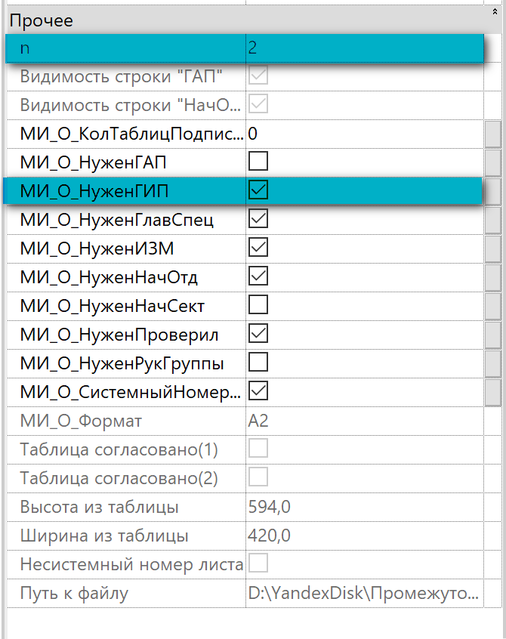Screen dimensions: 506x639
Task: Toggle the МИ_О_НуженИЗМ checkbox
Action: pos(258,247)
